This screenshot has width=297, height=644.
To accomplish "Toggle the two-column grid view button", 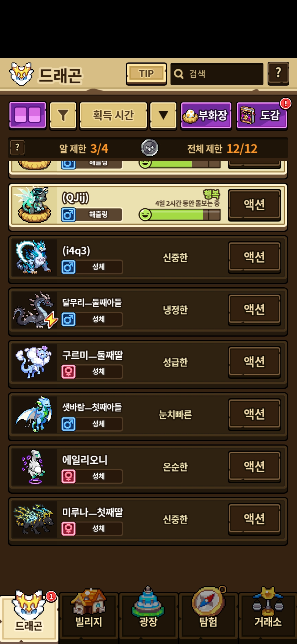I will coord(28,115).
